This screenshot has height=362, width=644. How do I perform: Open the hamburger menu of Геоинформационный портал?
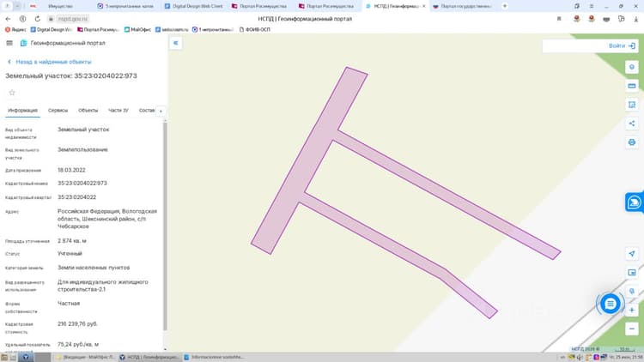[9, 43]
